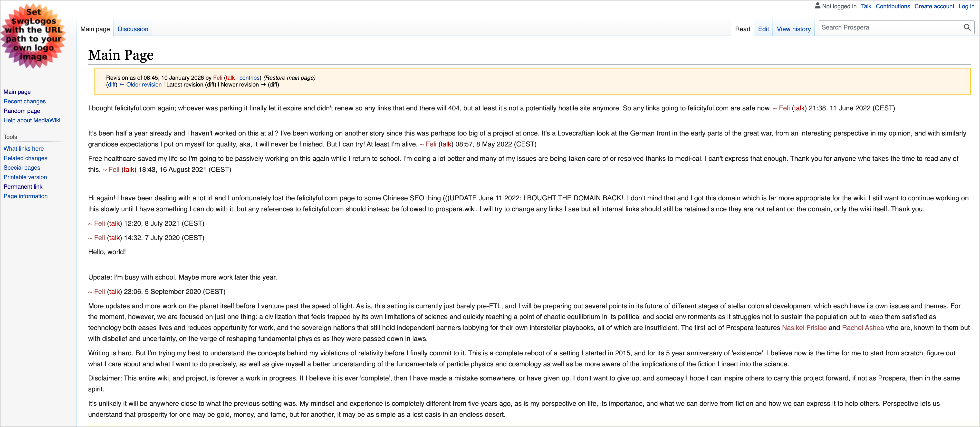980x427 pixels.
Task: Click the not-logged-in user icon
Action: point(817,6)
